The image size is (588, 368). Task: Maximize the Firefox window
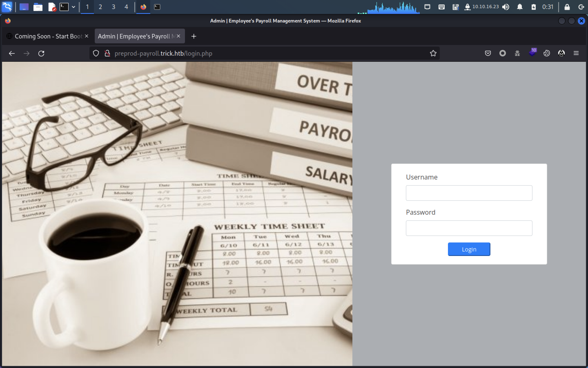pyautogui.click(x=571, y=21)
